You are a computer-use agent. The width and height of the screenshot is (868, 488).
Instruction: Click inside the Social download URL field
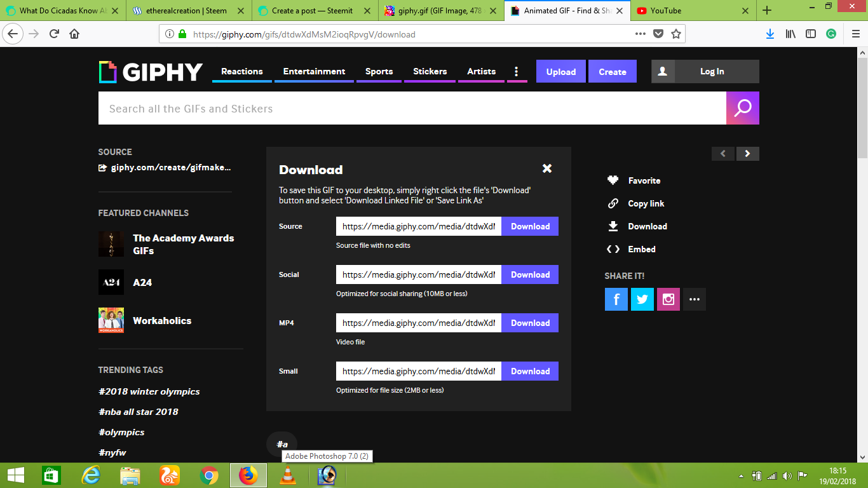pos(417,274)
